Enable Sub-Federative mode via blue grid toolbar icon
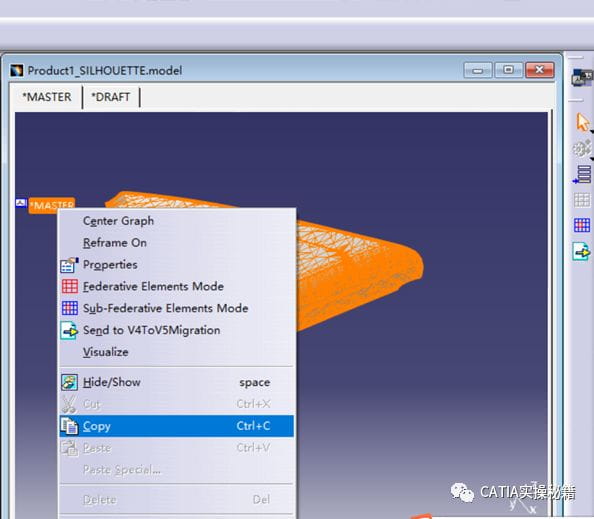 582,225
